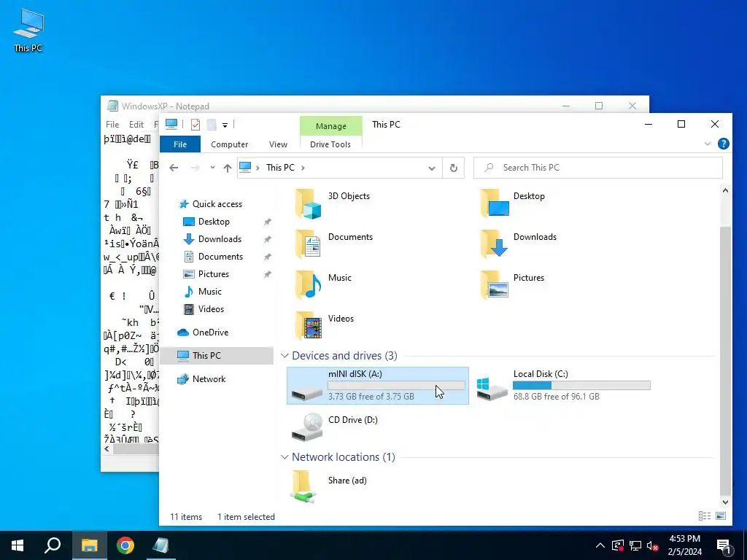Open the Edit menu in Notepad
Image resolution: width=747 pixels, height=560 pixels.
[136, 124]
